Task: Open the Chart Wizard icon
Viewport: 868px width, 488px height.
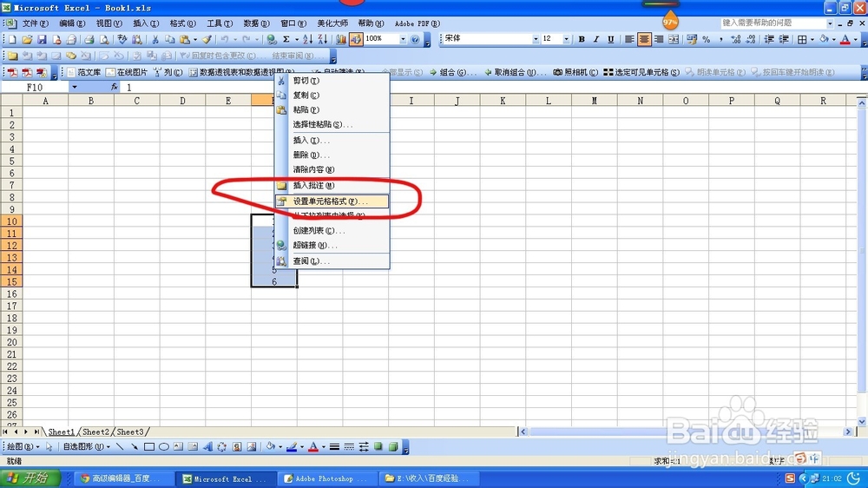Action: [341, 39]
